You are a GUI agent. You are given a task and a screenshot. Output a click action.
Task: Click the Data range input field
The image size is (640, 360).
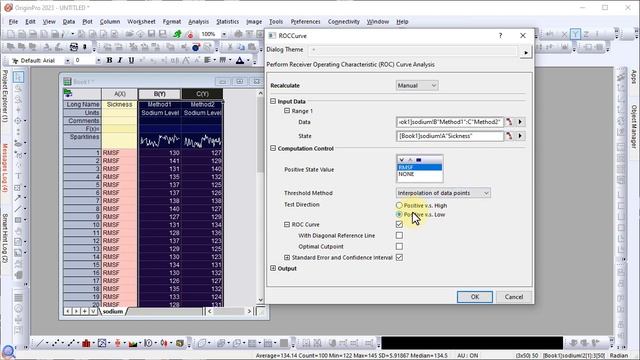[x=449, y=122]
